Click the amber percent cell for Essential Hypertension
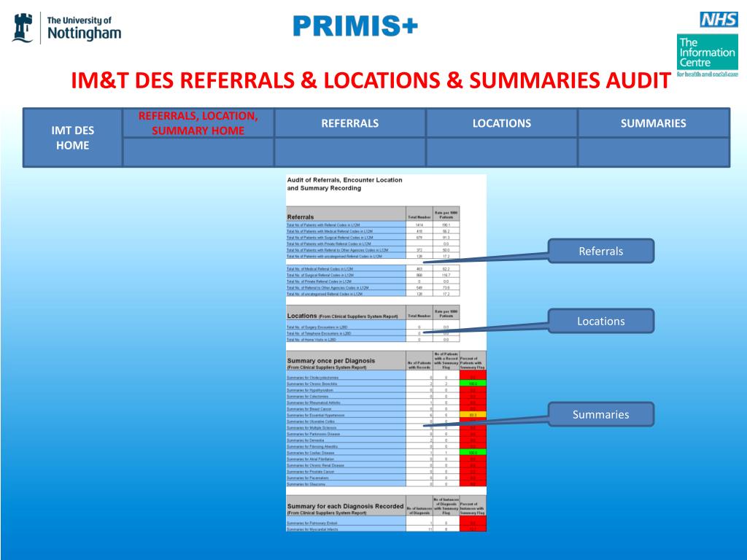Image resolution: width=747 pixels, height=560 pixels. click(473, 415)
